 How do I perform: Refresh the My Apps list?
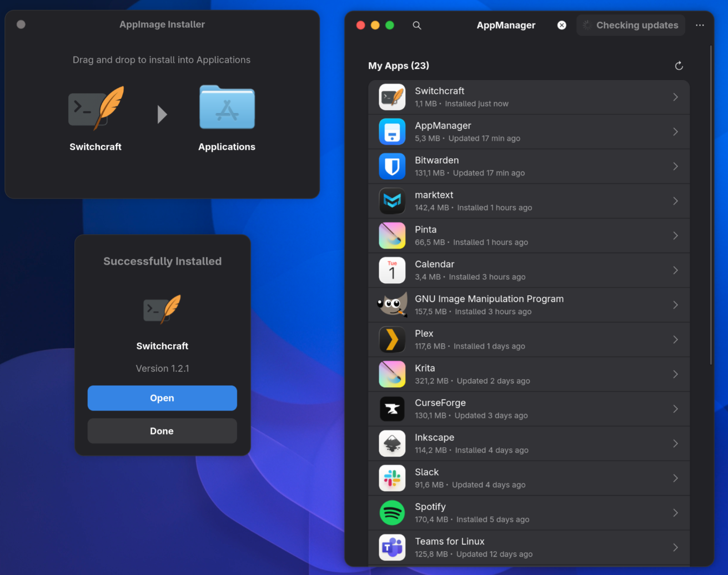click(x=679, y=66)
